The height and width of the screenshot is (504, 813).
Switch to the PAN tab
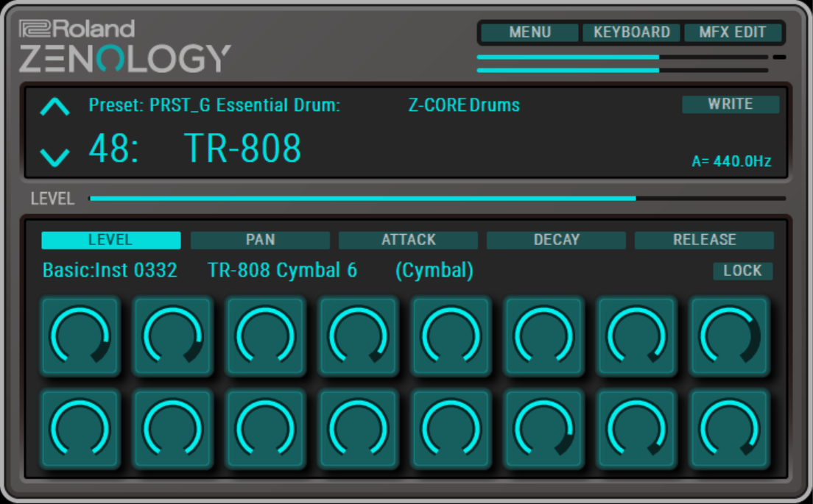click(x=260, y=240)
